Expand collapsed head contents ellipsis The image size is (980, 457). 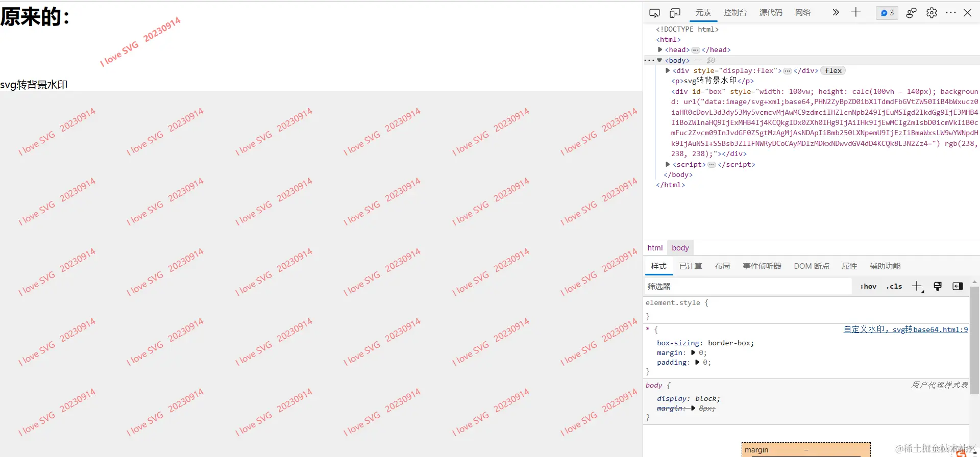coord(696,50)
